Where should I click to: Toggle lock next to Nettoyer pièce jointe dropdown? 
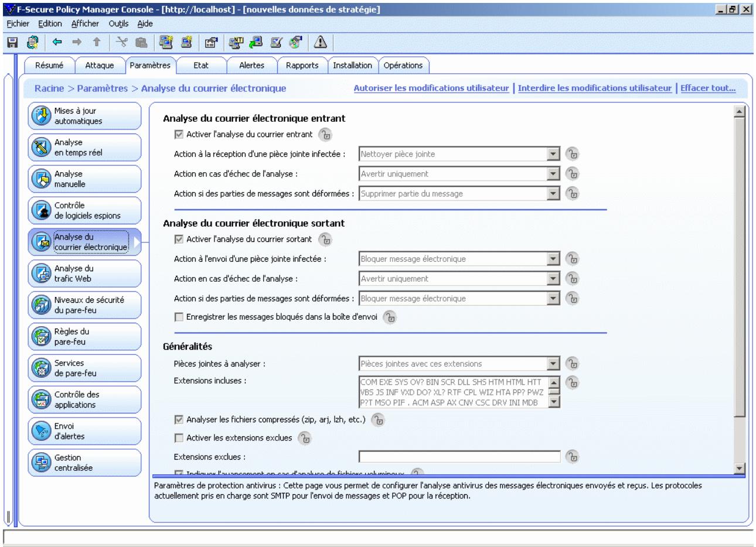coord(572,155)
